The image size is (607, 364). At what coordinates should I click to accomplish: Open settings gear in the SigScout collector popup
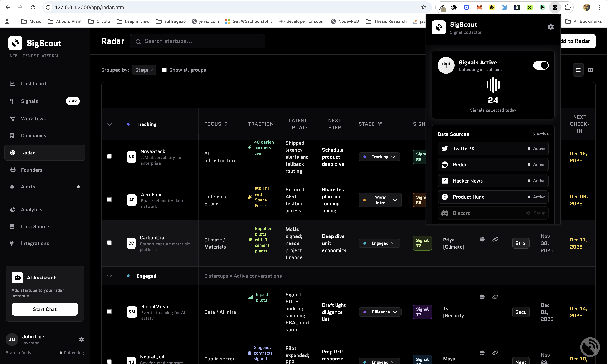[550, 27]
